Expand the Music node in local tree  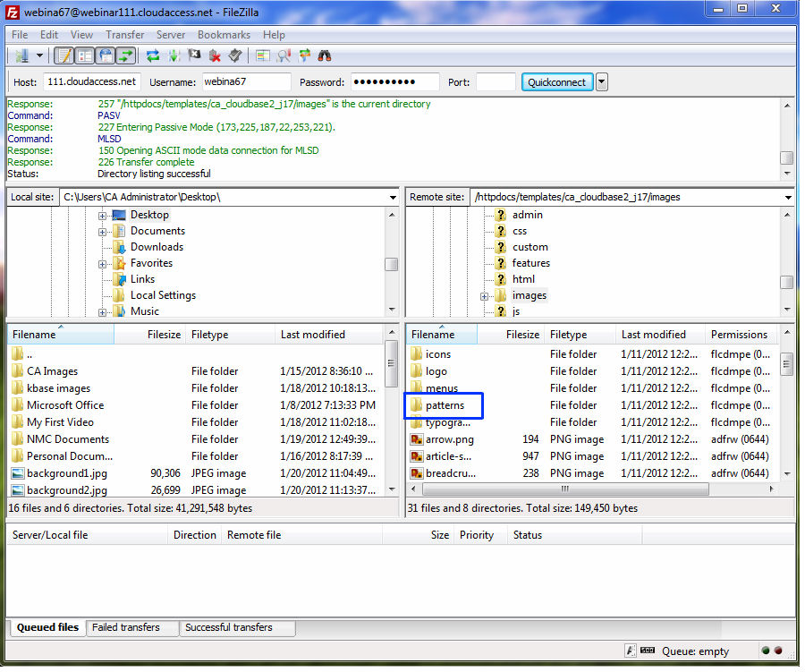[x=103, y=312]
